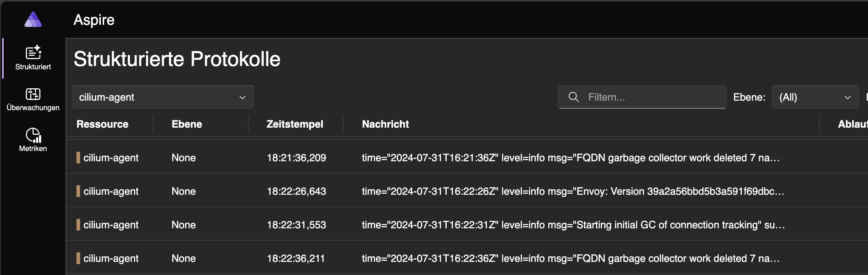The width and height of the screenshot is (868, 275).
Task: Open the Strukturiert logs page icon
Action: point(33,53)
